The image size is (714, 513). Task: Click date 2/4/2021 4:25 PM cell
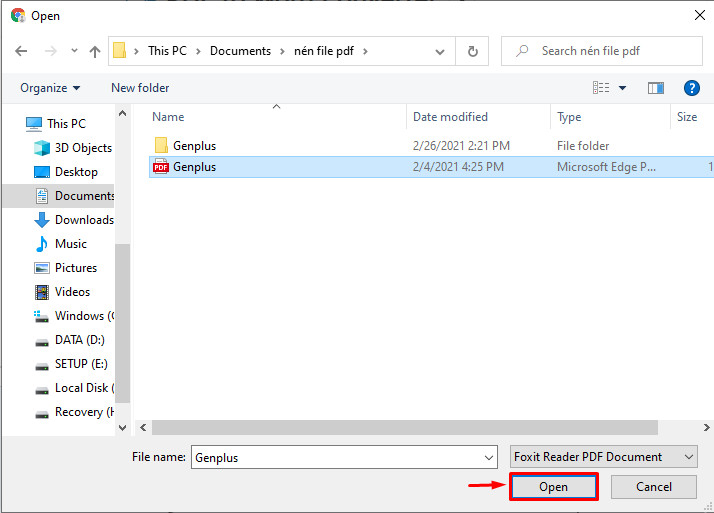pos(458,167)
